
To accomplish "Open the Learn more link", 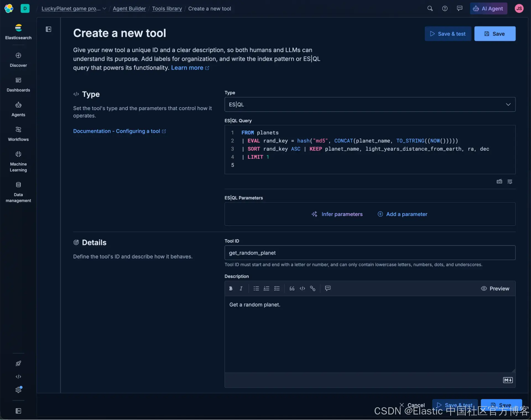I will 190,68.
